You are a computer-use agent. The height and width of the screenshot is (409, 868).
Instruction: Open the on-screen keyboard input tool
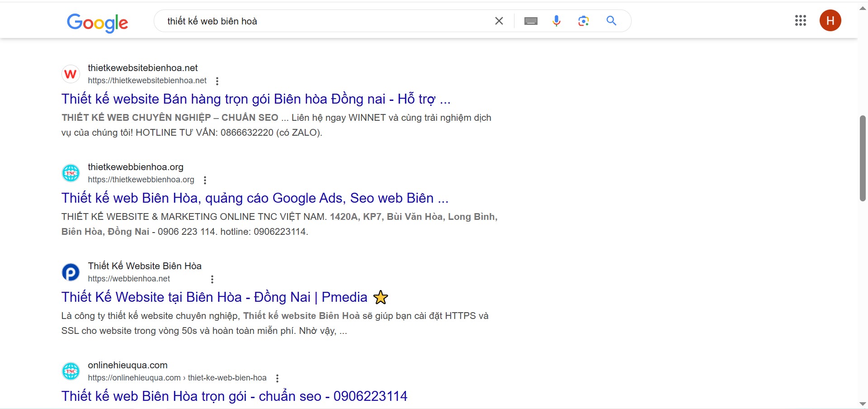coord(531,21)
